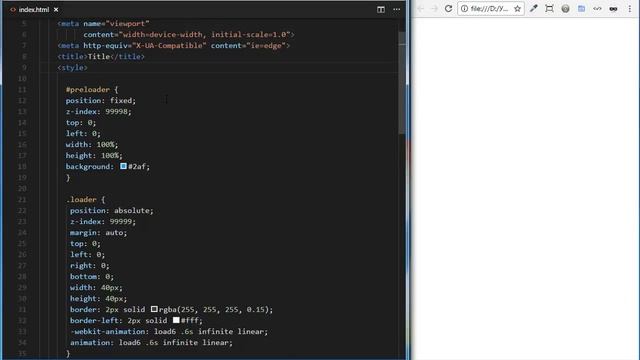Click the #preloader selector text

coord(88,89)
